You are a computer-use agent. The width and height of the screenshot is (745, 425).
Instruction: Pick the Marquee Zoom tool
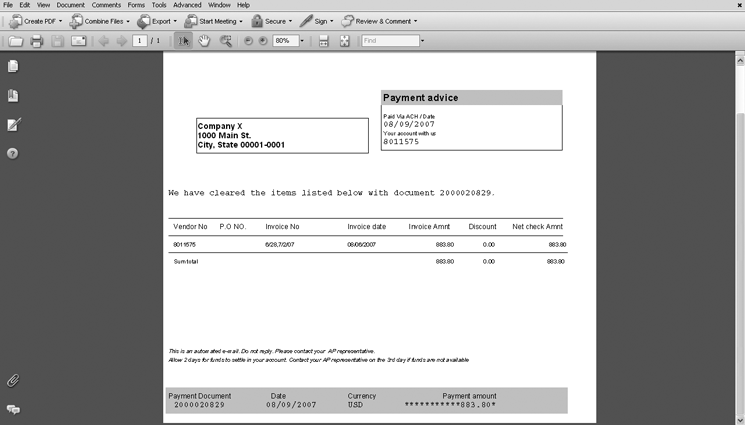(226, 41)
